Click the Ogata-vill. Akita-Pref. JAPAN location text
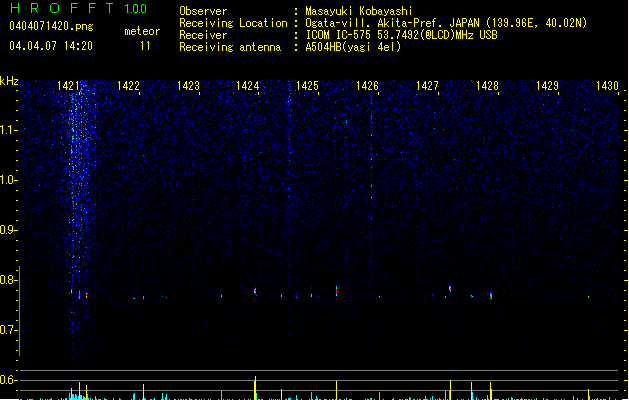Viewport: 629px width, 400px height. coord(446,23)
